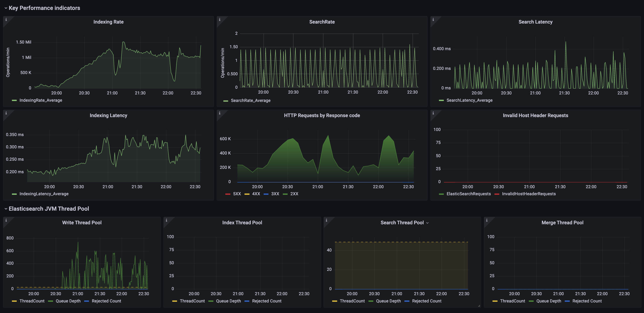Click the Index Thread Pool panel title
644x313 pixels.
tap(242, 223)
